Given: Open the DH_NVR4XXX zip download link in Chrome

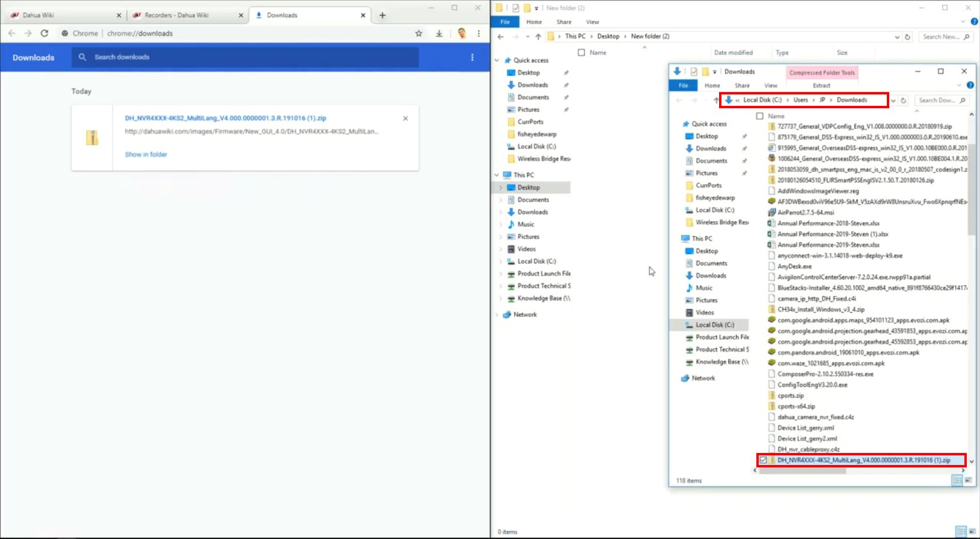Looking at the screenshot, I should (x=225, y=119).
